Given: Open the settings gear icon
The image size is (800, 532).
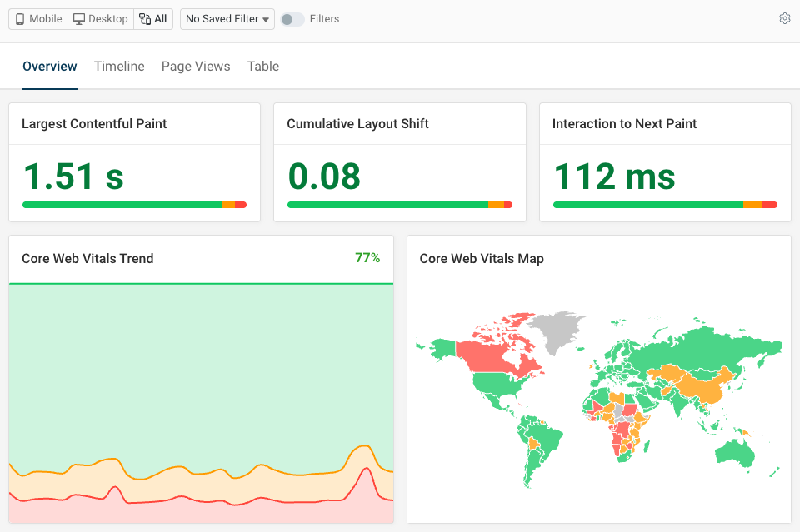Looking at the screenshot, I should point(784,17).
